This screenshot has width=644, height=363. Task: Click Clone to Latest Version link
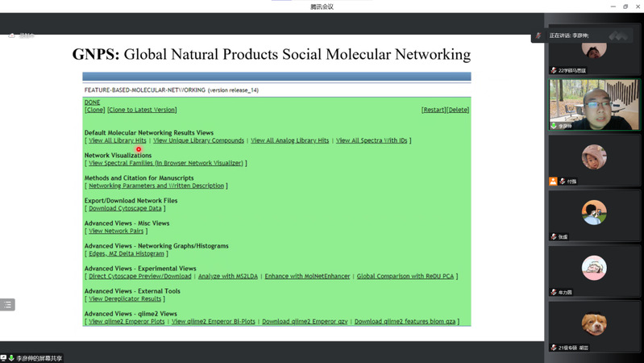click(x=142, y=110)
